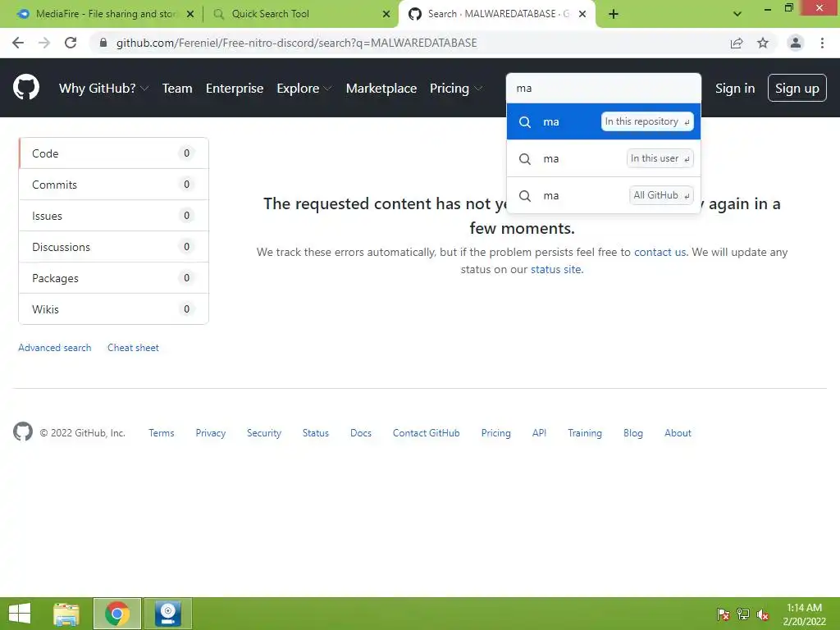Select Packages results filter
This screenshot has width=840, height=630.
(x=113, y=277)
